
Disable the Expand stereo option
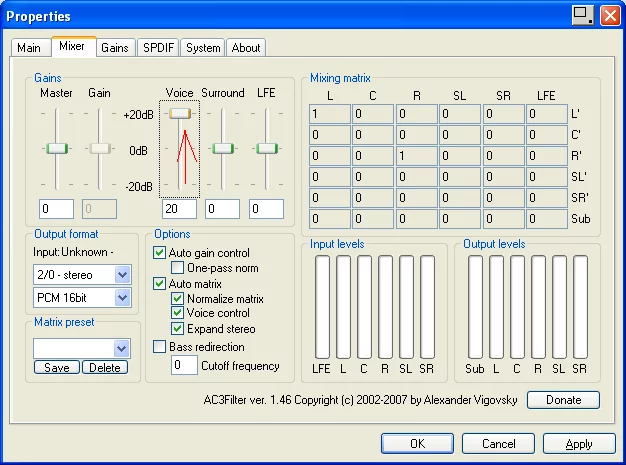pyautogui.click(x=178, y=329)
